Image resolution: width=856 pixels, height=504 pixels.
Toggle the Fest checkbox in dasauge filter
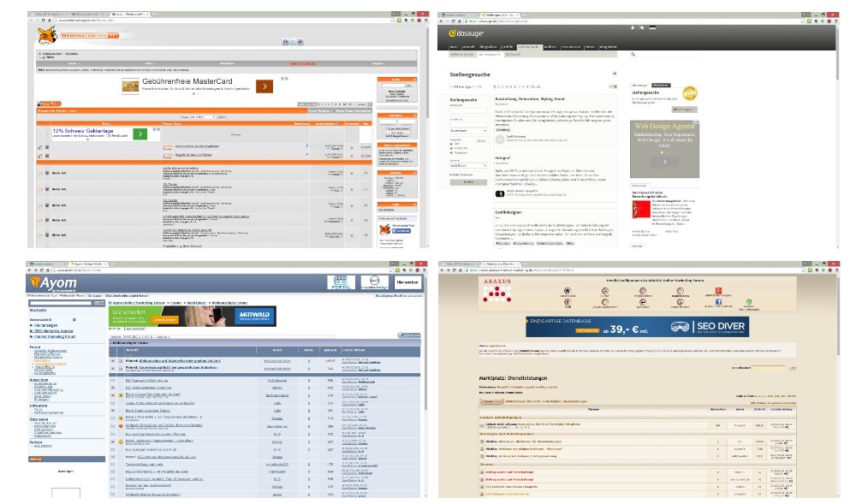click(x=451, y=144)
